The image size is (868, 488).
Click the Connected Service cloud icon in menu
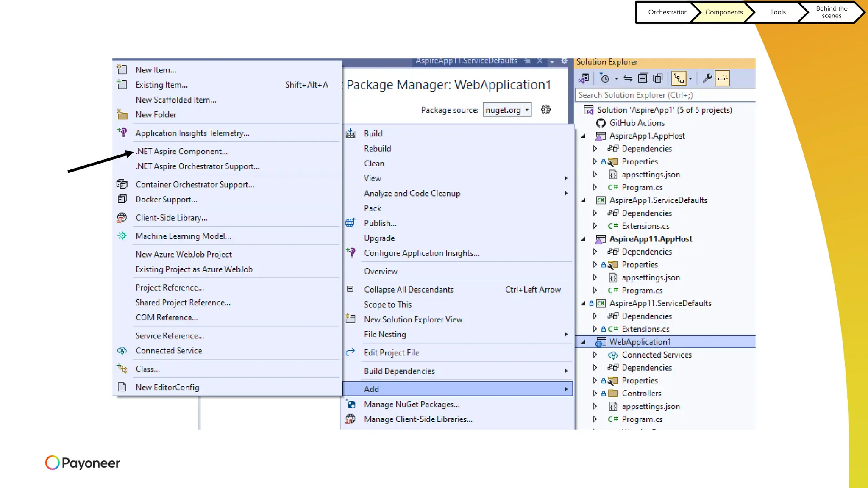(122, 351)
